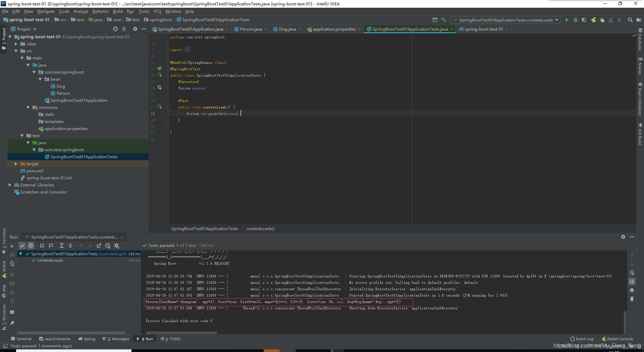
Task: Sort test results by duration
Action: click(x=51, y=246)
